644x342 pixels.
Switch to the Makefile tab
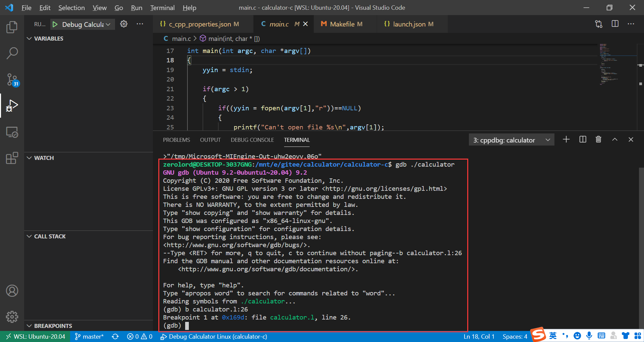[x=342, y=24]
